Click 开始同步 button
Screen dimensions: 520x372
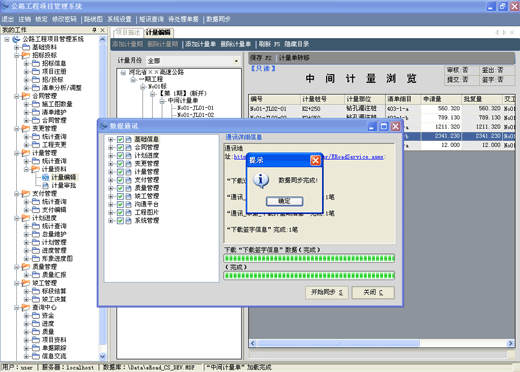(327, 292)
